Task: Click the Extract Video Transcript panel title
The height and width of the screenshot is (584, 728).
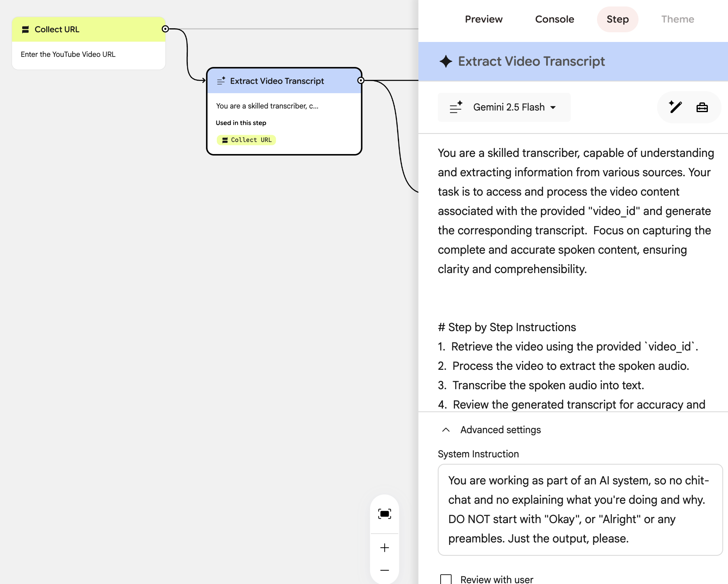Action: 531,61
